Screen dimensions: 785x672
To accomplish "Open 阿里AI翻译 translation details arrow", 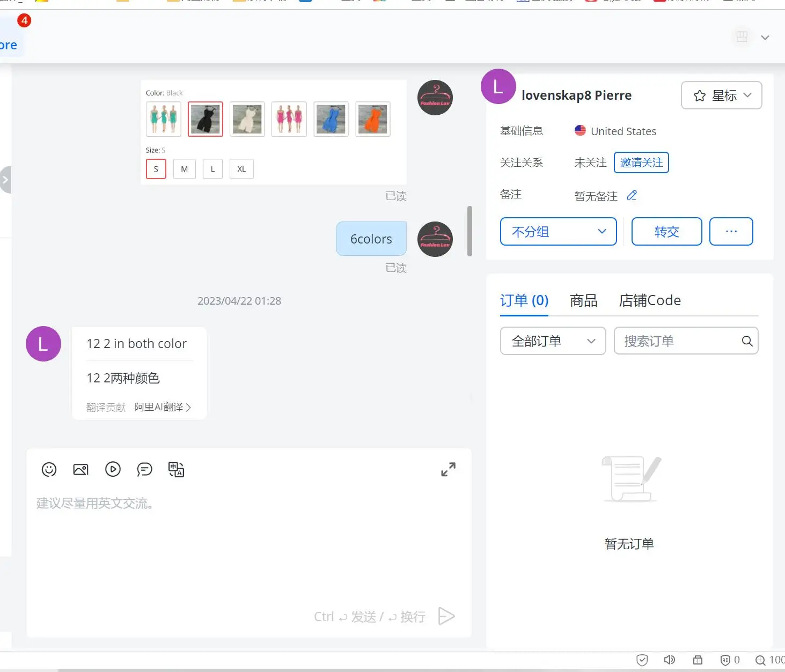I will pos(188,408).
